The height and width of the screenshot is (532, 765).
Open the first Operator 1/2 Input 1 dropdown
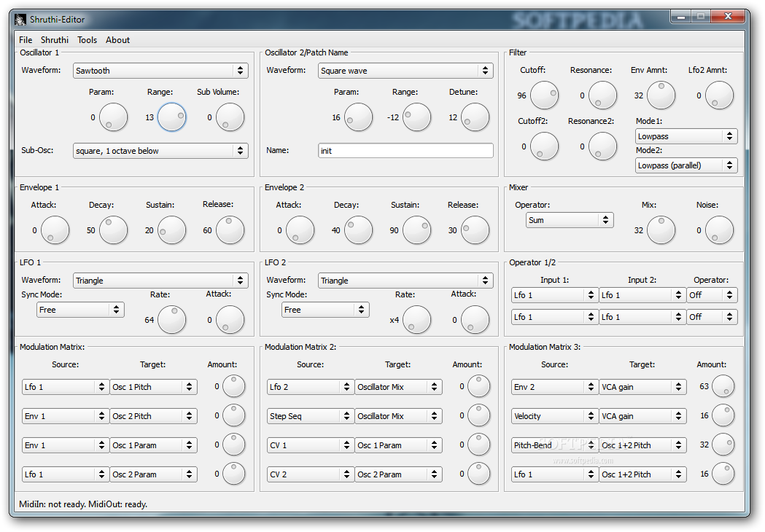coord(555,295)
